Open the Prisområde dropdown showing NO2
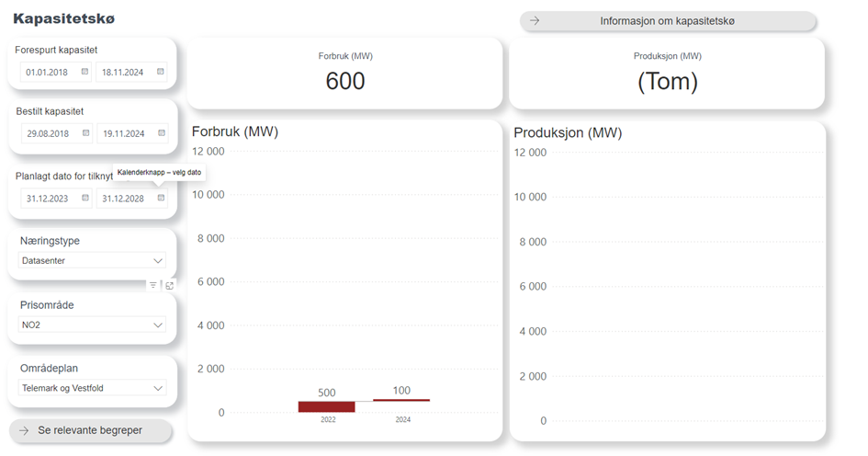Viewport: 868px width, 456px height. point(158,325)
